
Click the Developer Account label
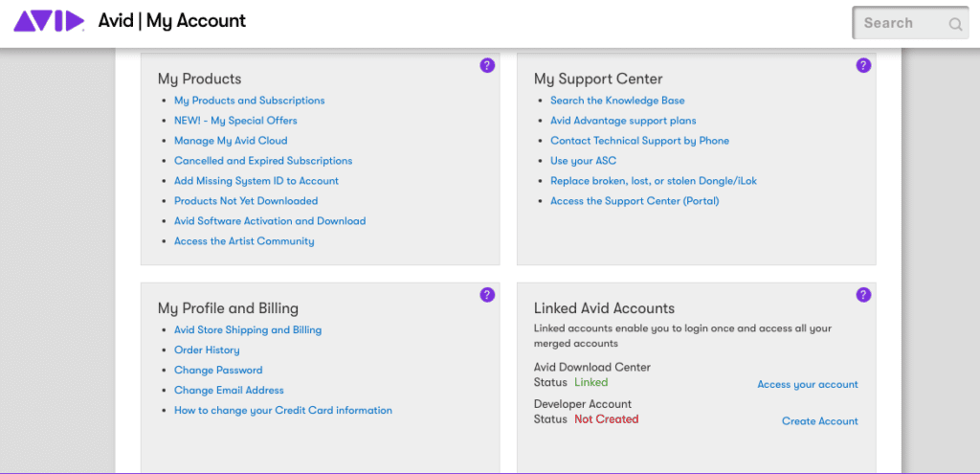(583, 404)
